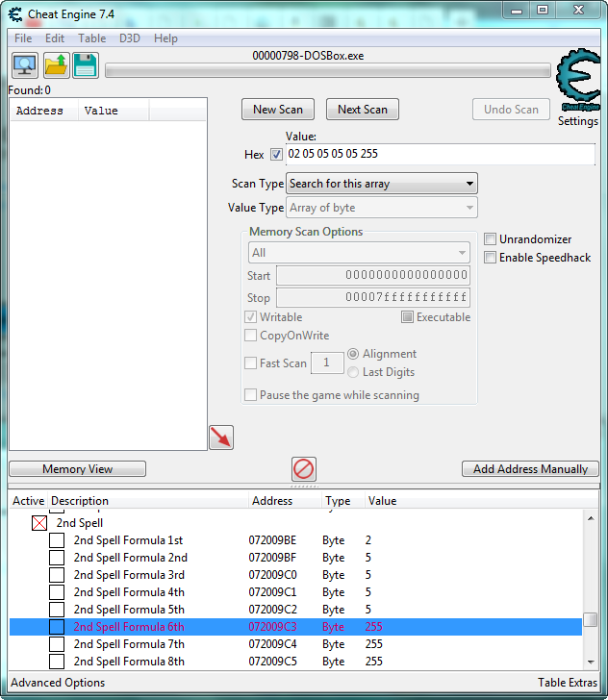608x700 pixels.
Task: Click the red clear address list icon
Action: 304,469
